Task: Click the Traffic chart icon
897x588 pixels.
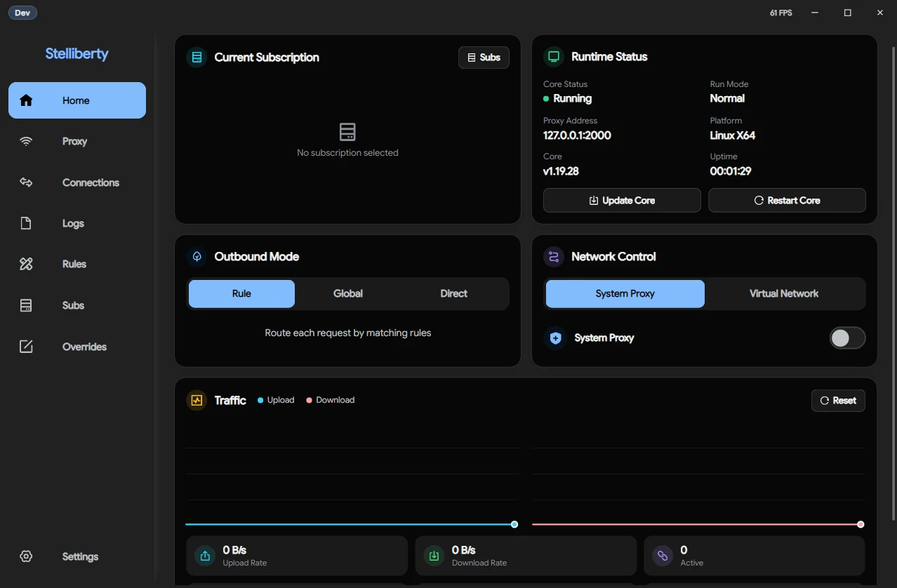Action: [x=197, y=400]
